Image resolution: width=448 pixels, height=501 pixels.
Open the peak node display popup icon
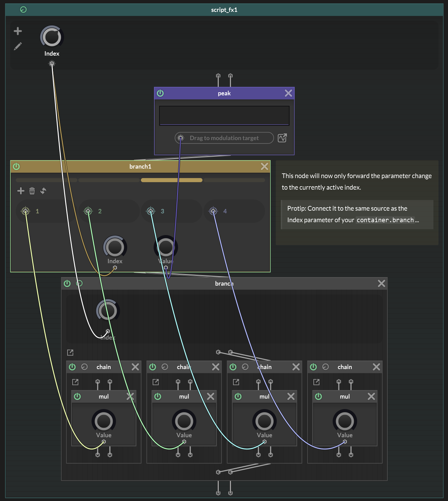(282, 138)
